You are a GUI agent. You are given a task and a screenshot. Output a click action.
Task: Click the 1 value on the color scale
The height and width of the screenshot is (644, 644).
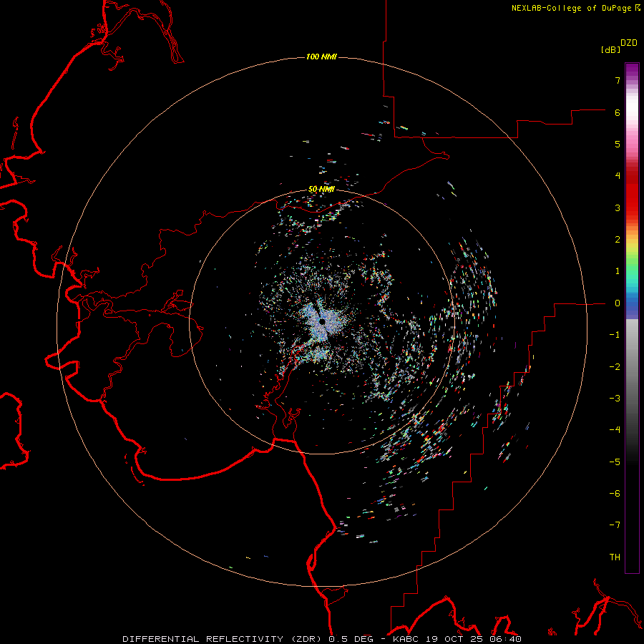(x=618, y=271)
